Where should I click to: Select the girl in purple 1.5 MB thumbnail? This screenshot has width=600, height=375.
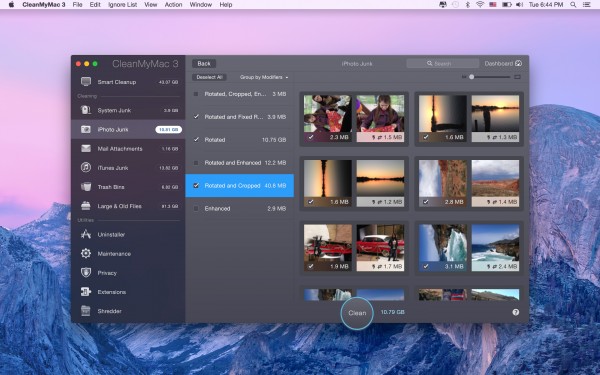(380, 119)
